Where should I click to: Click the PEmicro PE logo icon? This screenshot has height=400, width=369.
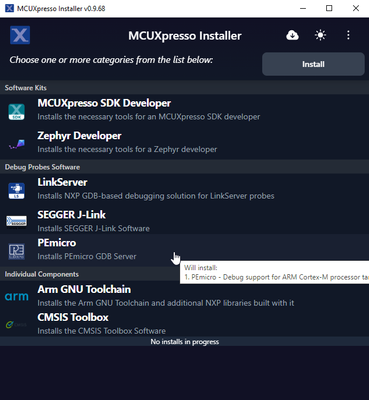[16, 251]
